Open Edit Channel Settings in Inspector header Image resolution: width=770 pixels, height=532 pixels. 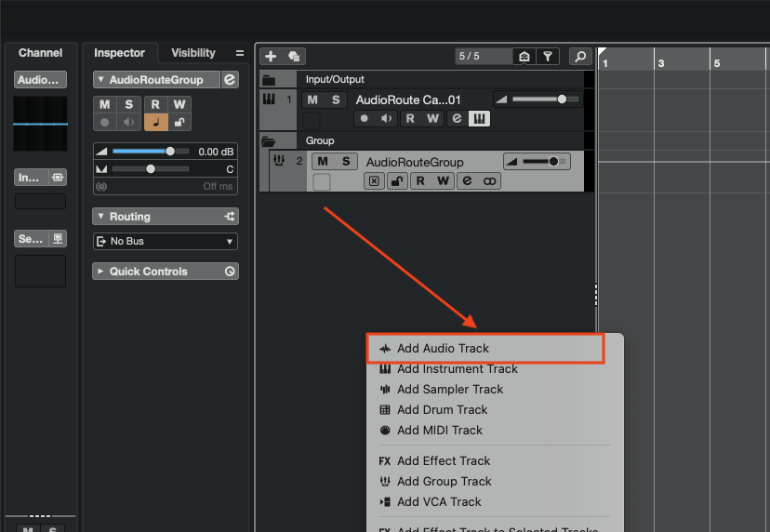click(x=230, y=80)
